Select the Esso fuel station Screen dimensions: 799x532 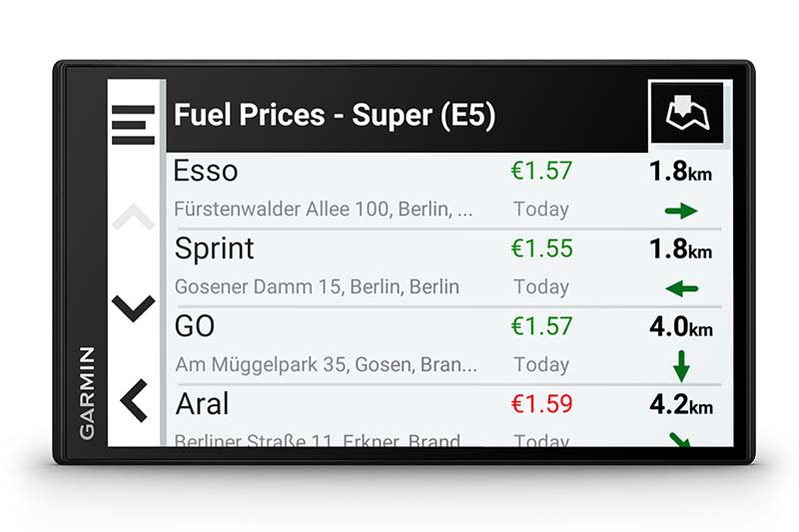click(x=206, y=171)
